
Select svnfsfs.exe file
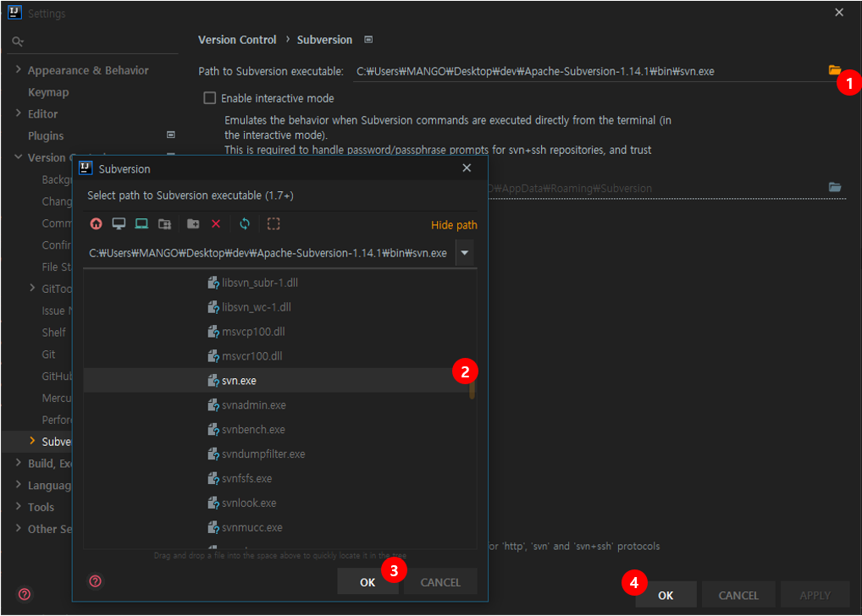(x=279, y=478)
